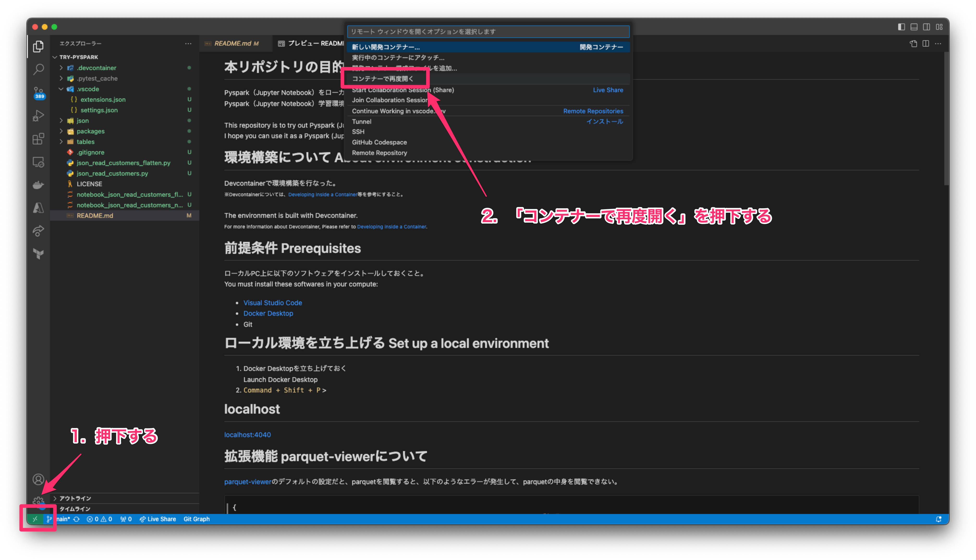Screen dimensions: 976x560
Task: Open the Run and Debug view
Action: [38, 115]
